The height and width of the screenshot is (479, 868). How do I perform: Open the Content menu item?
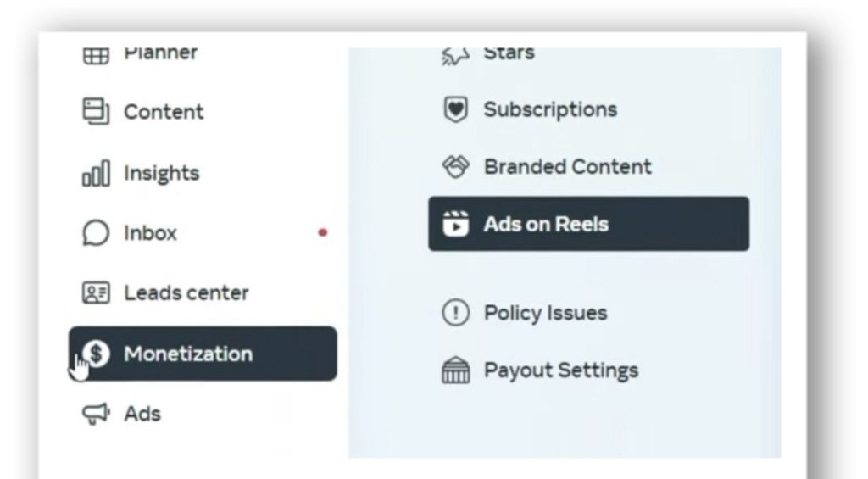(x=164, y=112)
